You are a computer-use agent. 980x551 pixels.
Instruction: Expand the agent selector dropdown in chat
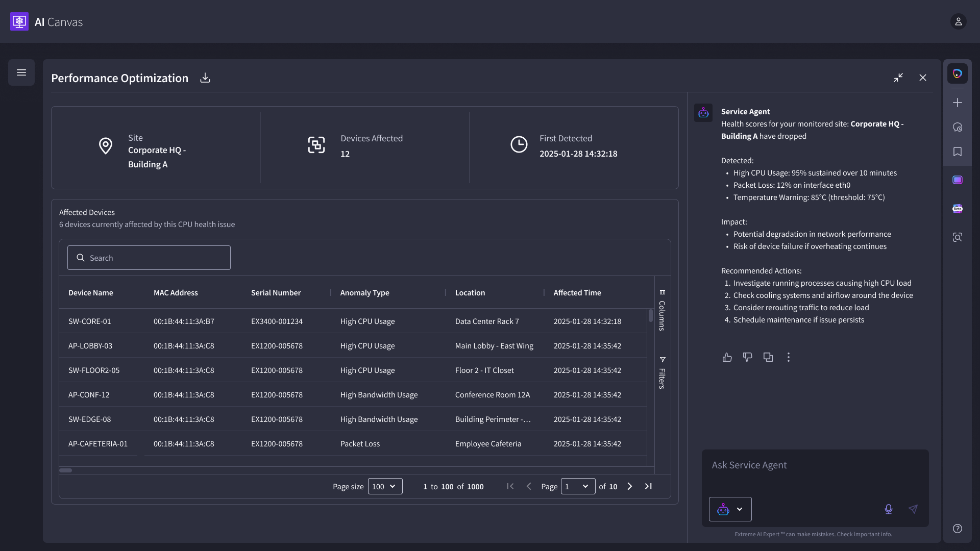point(730,509)
